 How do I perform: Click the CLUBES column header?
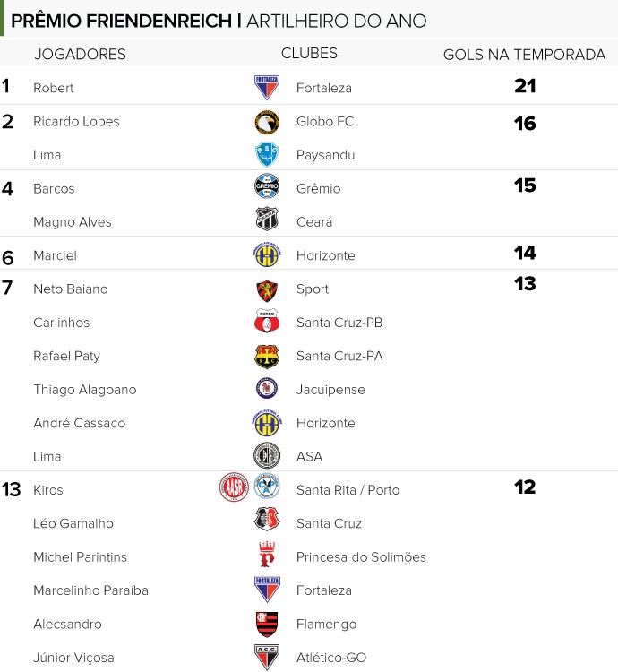click(309, 53)
